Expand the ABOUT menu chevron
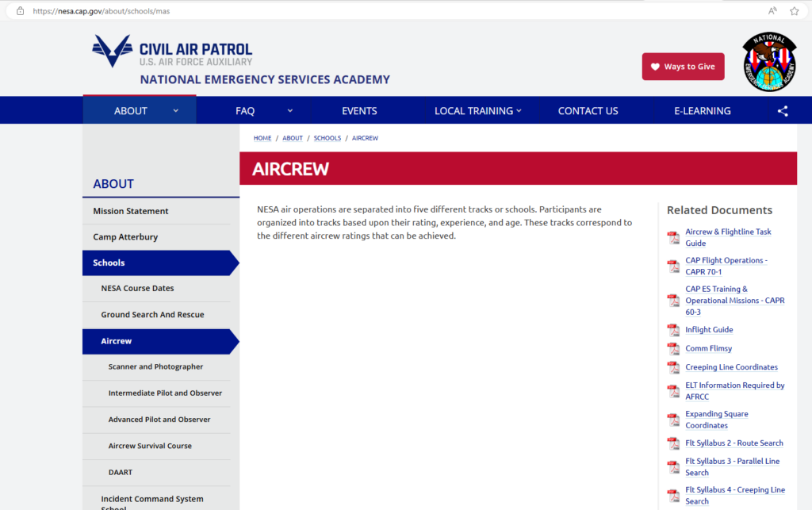 (x=176, y=111)
